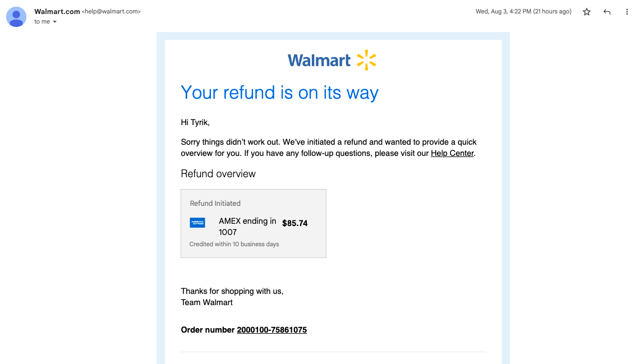
Task: Click the American Express card icon
Action: (197, 223)
